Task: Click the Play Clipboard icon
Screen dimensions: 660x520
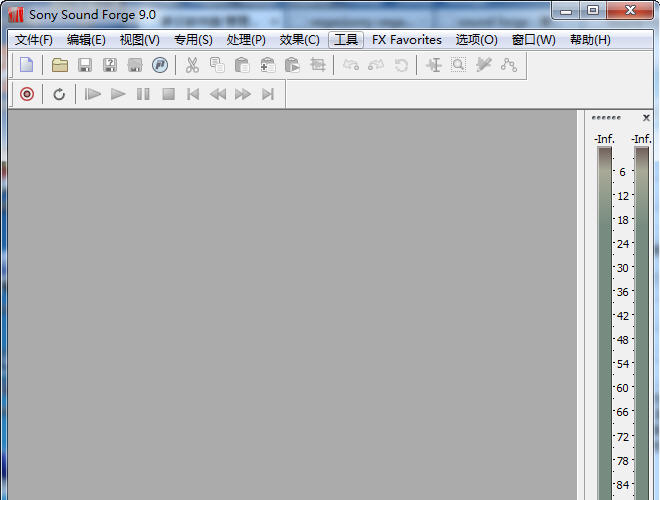Action: [x=292, y=65]
